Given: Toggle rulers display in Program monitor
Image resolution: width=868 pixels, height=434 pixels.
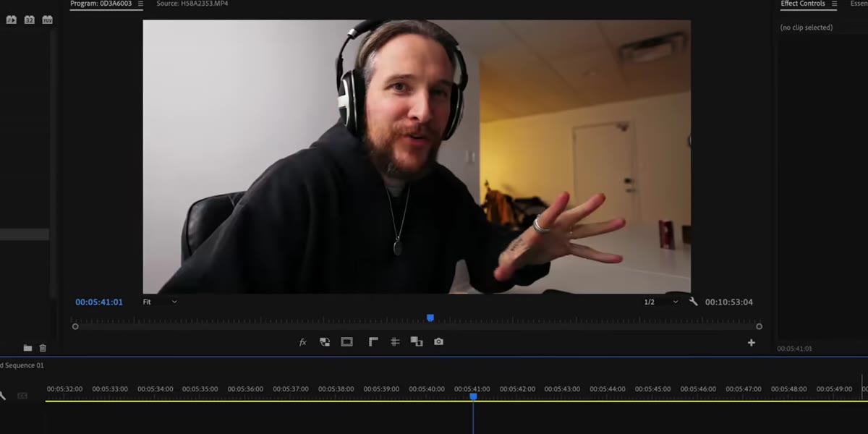Looking at the screenshot, I should [x=373, y=342].
